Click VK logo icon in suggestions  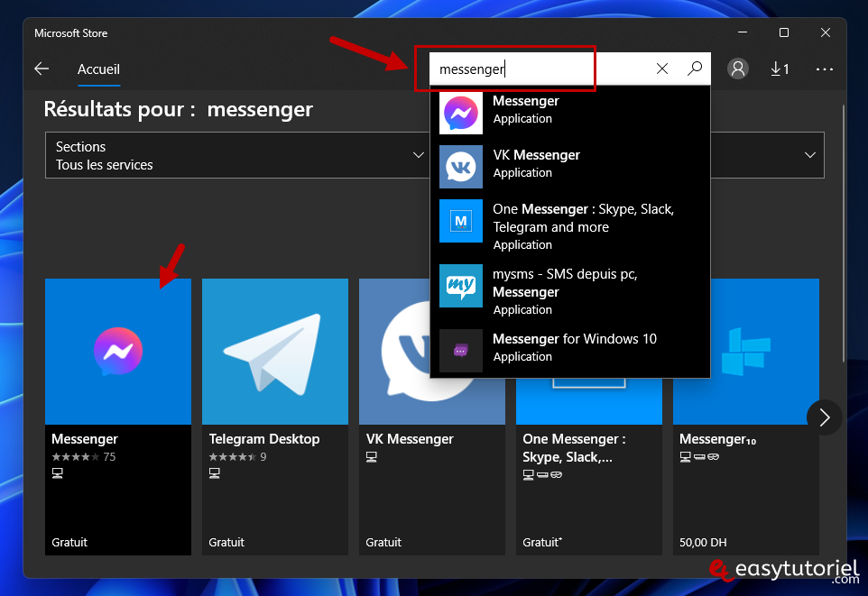pyautogui.click(x=461, y=167)
